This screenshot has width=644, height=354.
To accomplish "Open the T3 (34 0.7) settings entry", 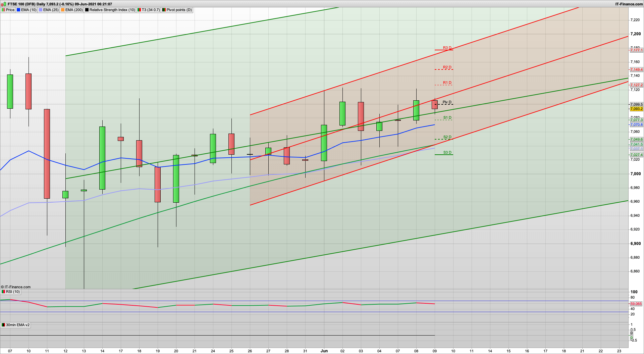I will coord(149,10).
